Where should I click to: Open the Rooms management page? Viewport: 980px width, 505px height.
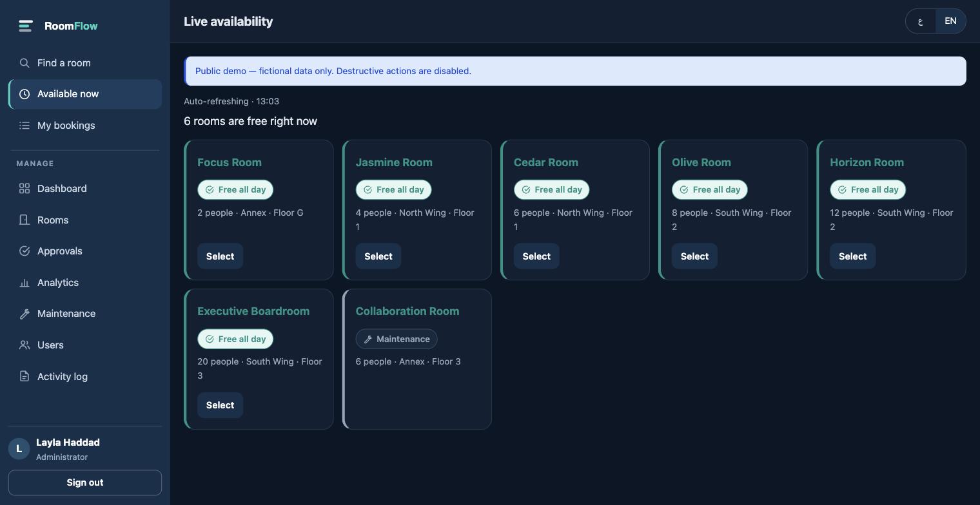pyautogui.click(x=85, y=220)
